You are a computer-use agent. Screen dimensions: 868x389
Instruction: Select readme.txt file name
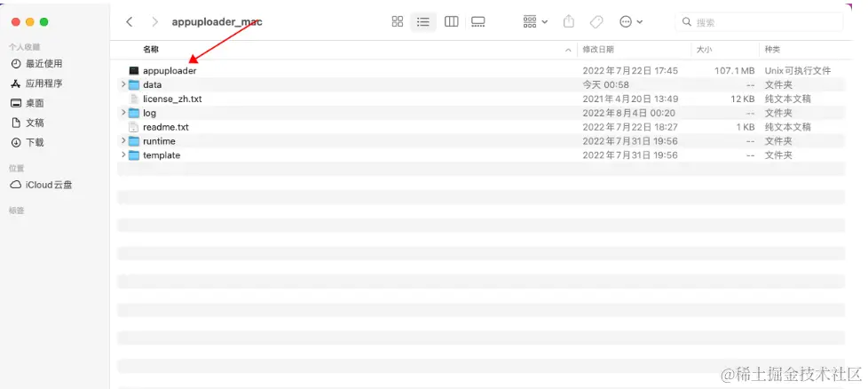[x=165, y=127]
